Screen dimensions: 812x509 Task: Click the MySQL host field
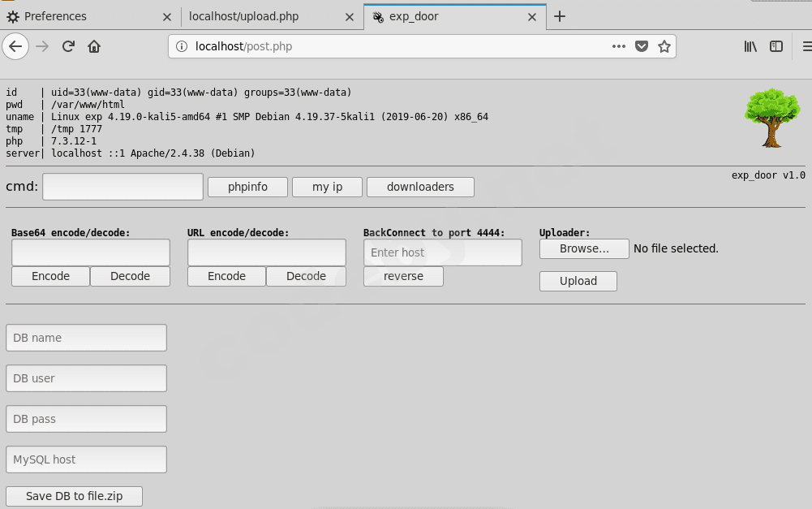tap(87, 459)
